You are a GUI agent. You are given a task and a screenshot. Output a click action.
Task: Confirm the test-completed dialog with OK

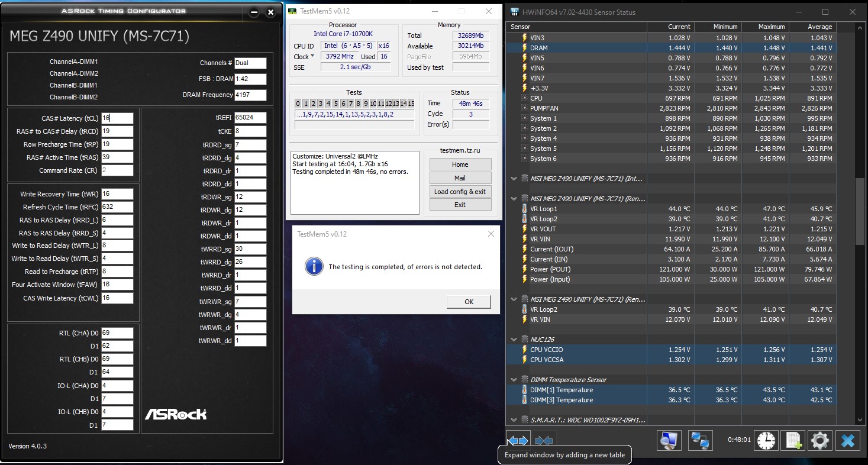coord(469,302)
